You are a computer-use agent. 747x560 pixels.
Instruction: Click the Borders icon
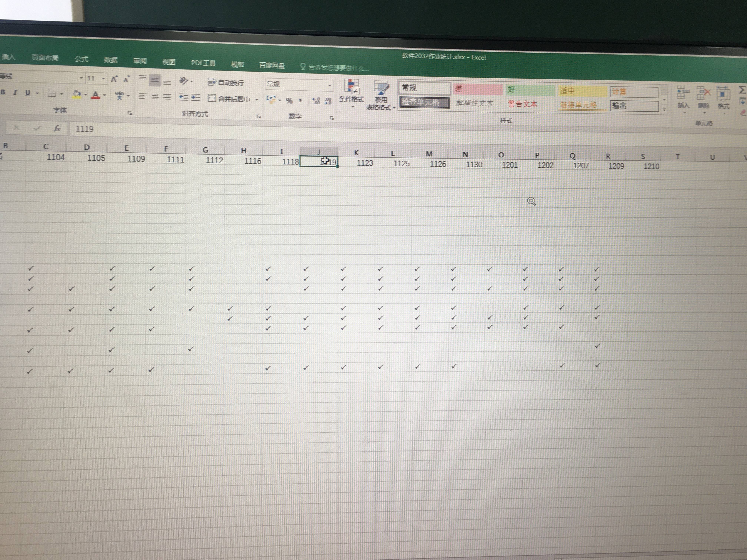[52, 93]
